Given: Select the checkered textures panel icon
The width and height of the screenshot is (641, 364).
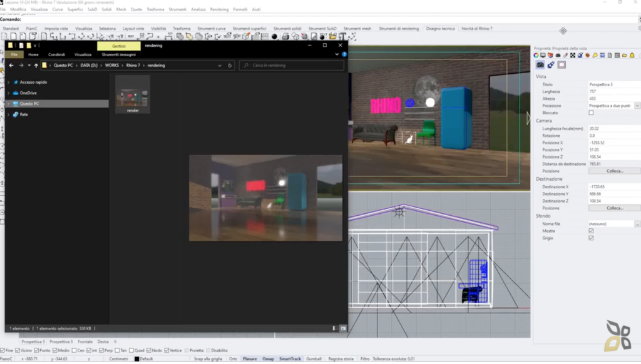Looking at the screenshot, I should 573,55.
